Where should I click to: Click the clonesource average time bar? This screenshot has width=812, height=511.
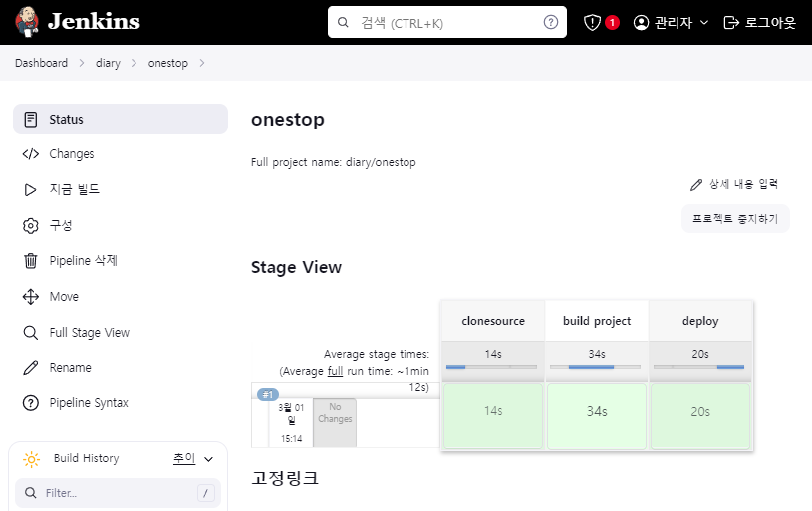point(491,367)
